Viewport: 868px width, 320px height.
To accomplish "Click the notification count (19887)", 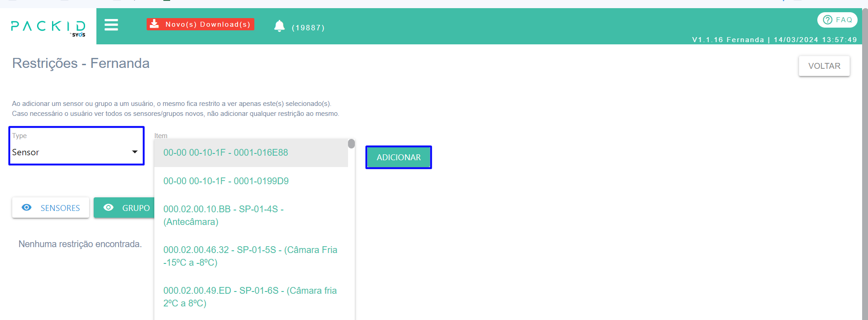I will [308, 28].
